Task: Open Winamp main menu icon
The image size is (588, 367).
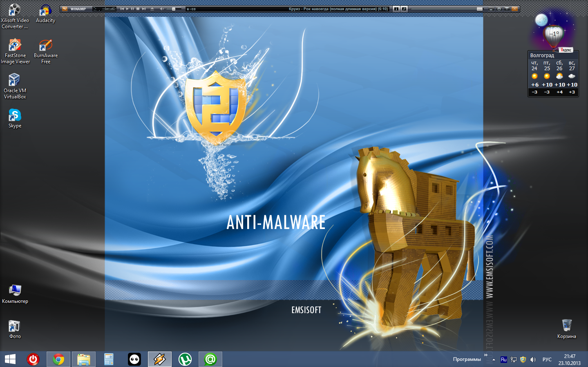Action: click(65, 9)
